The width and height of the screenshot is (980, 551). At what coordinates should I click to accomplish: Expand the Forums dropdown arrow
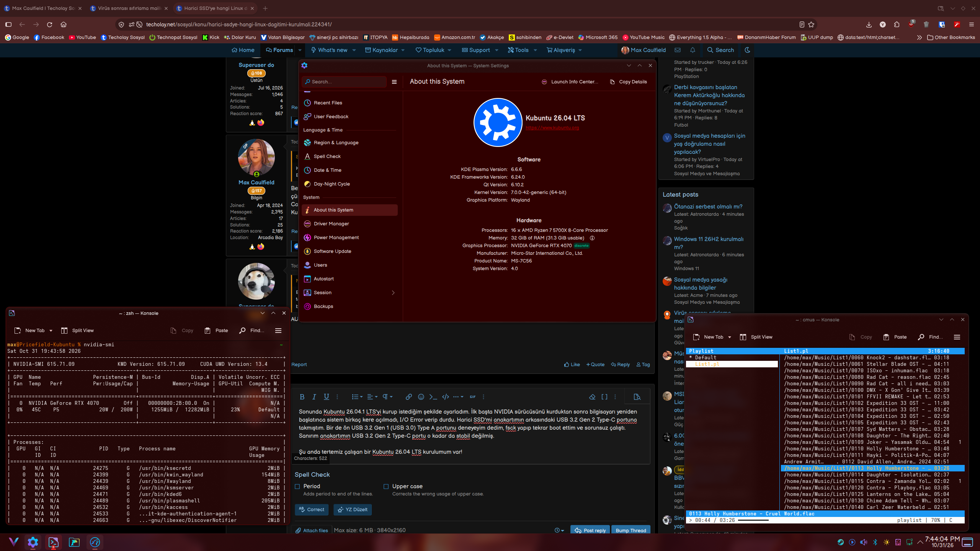point(300,50)
